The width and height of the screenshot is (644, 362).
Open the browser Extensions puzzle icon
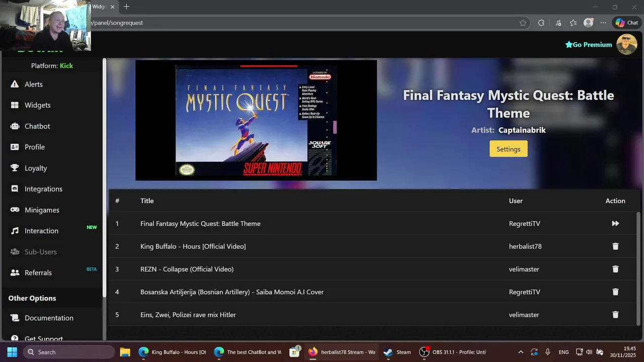coord(541,23)
